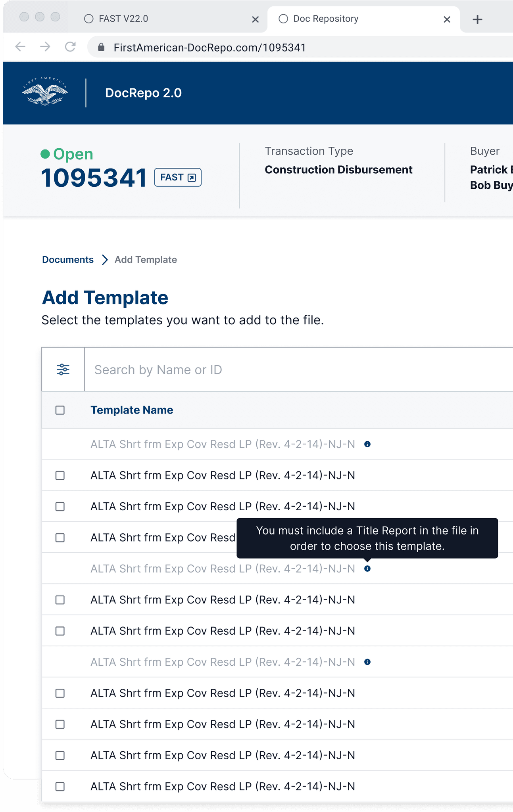Image resolution: width=513 pixels, height=812 pixels.
Task: Check the row just above the last greyed-out template
Action: 60,631
